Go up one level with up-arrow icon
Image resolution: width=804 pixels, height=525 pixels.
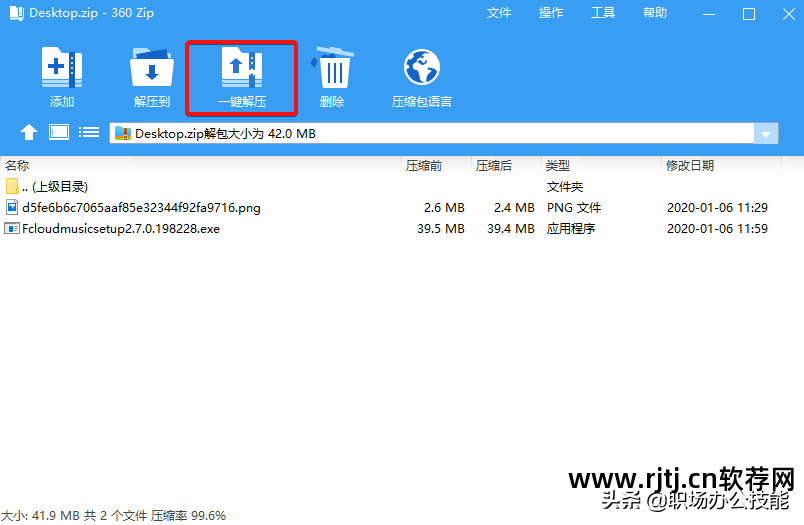(29, 133)
